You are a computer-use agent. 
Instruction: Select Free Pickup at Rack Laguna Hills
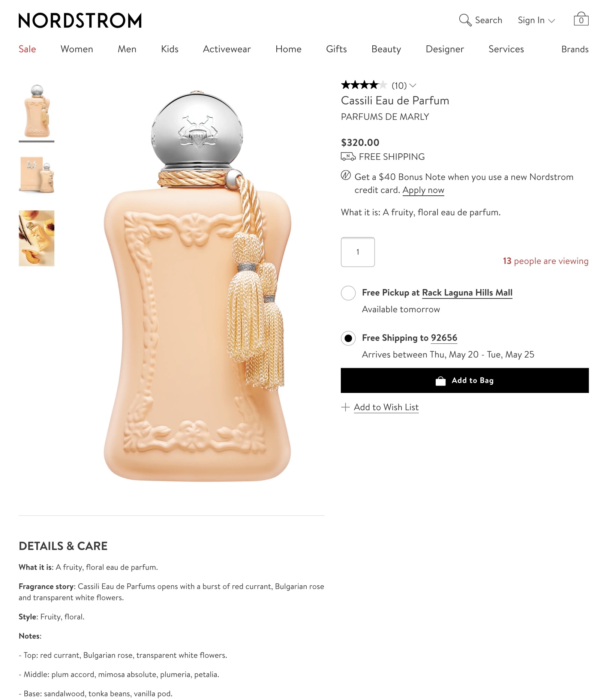tap(348, 293)
